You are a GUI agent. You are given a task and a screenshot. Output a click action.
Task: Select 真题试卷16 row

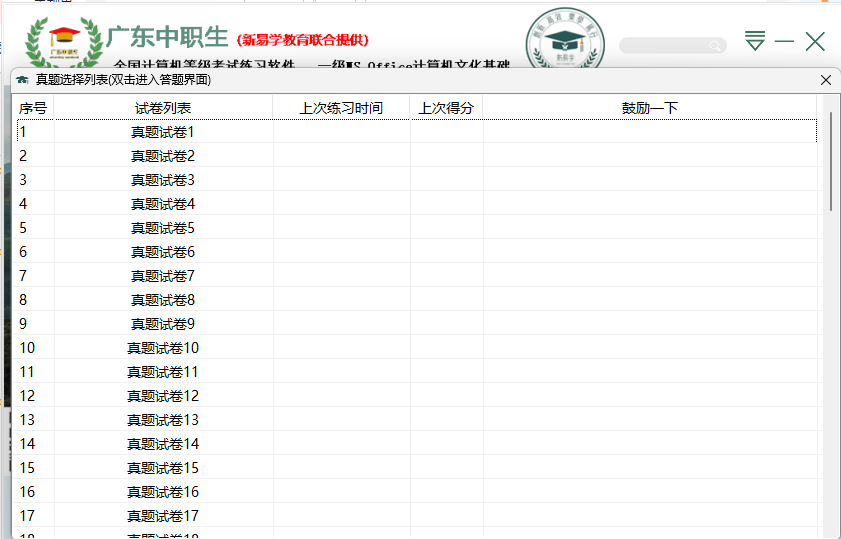[417, 492]
